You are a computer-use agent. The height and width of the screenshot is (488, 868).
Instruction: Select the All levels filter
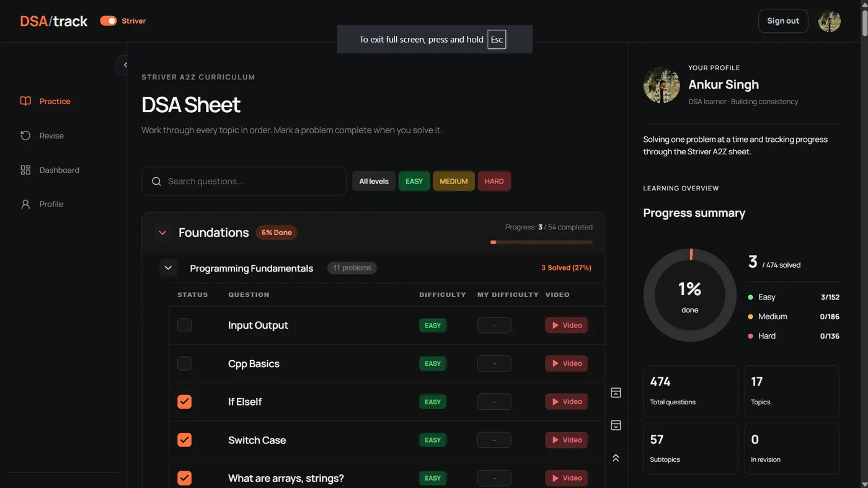pyautogui.click(x=374, y=182)
